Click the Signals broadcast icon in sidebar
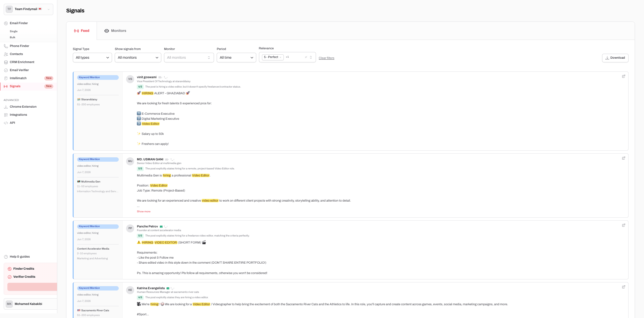The height and width of the screenshot is (318, 644). 6,86
